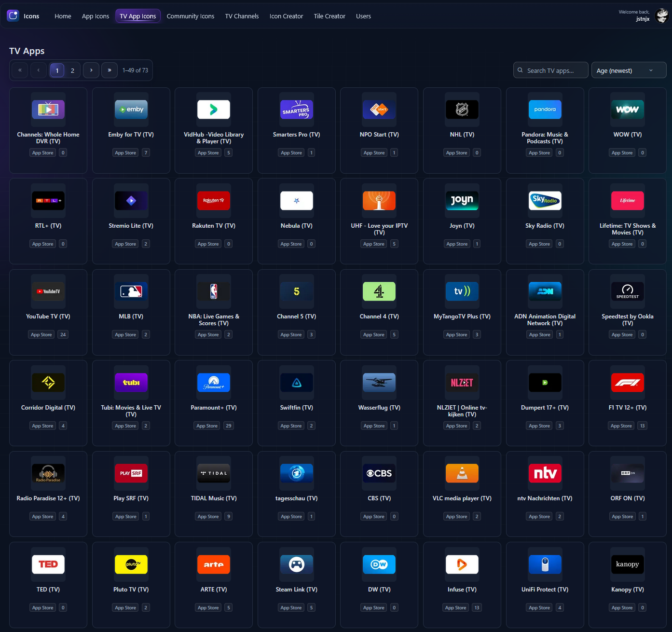Open the MyTangoTV Plus (TV) title
The image size is (672, 632).
coord(462,316)
